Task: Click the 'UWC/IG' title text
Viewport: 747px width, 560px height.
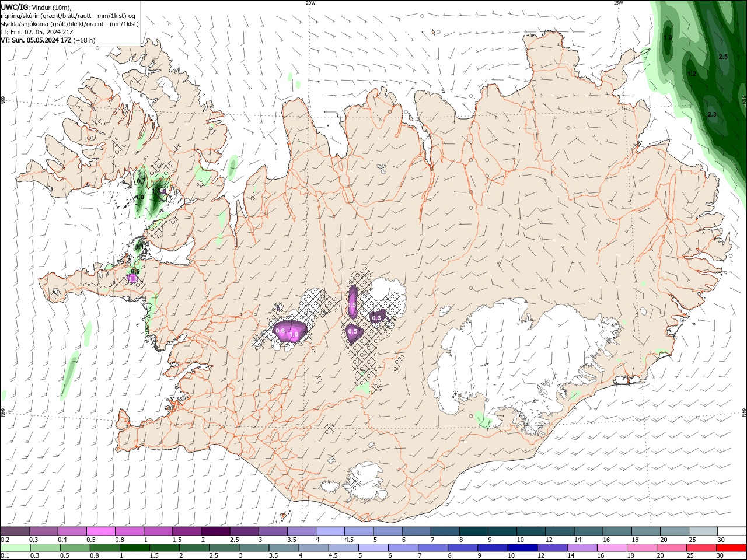Action: 15,7
